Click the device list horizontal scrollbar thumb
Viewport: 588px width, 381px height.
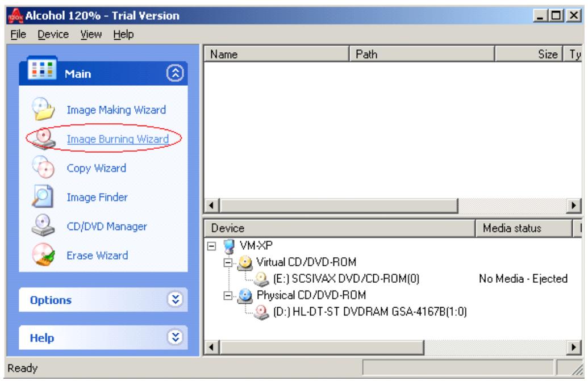[322, 347]
